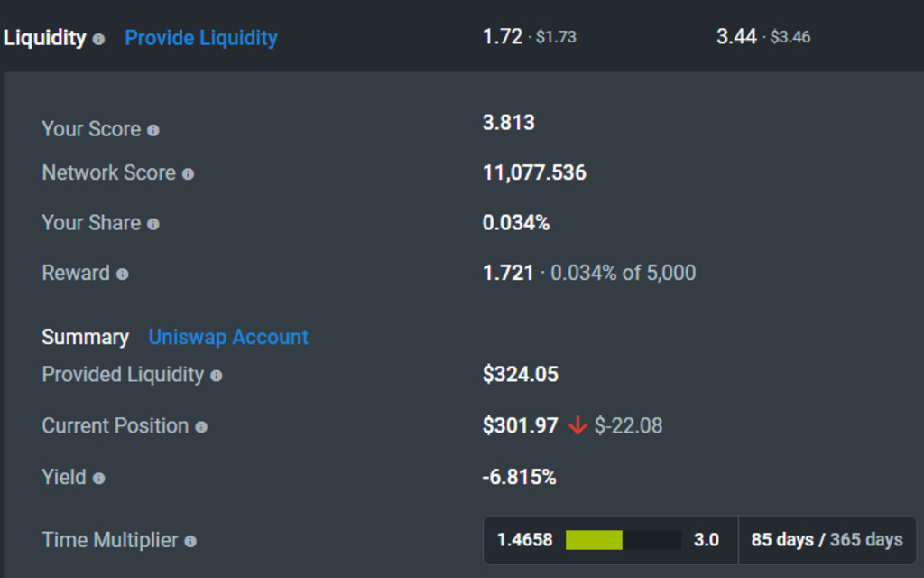924x578 pixels.
Task: Click the info icon beside Yield
Action: (98, 479)
